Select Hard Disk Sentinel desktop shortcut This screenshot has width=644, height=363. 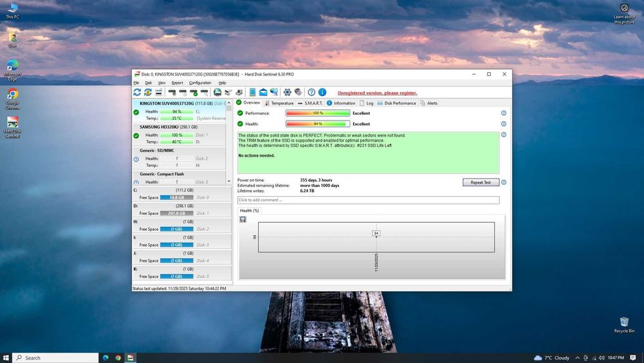(x=13, y=126)
